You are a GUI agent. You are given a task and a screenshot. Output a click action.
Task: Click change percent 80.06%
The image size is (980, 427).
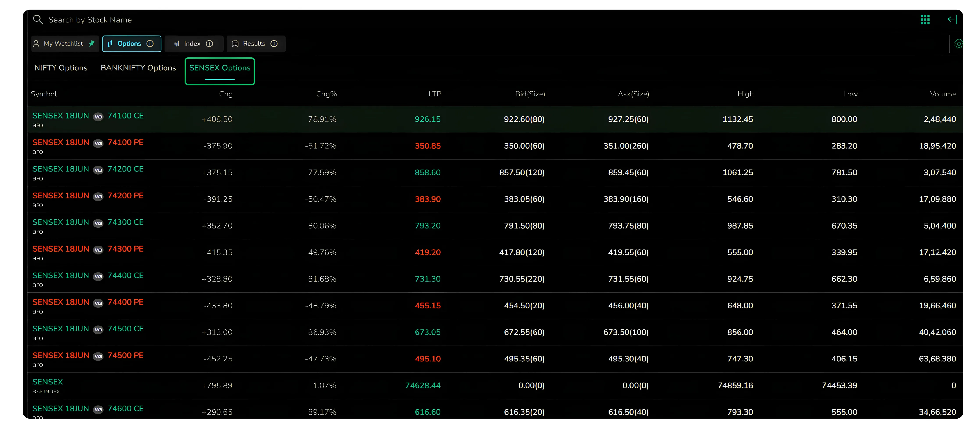click(322, 226)
